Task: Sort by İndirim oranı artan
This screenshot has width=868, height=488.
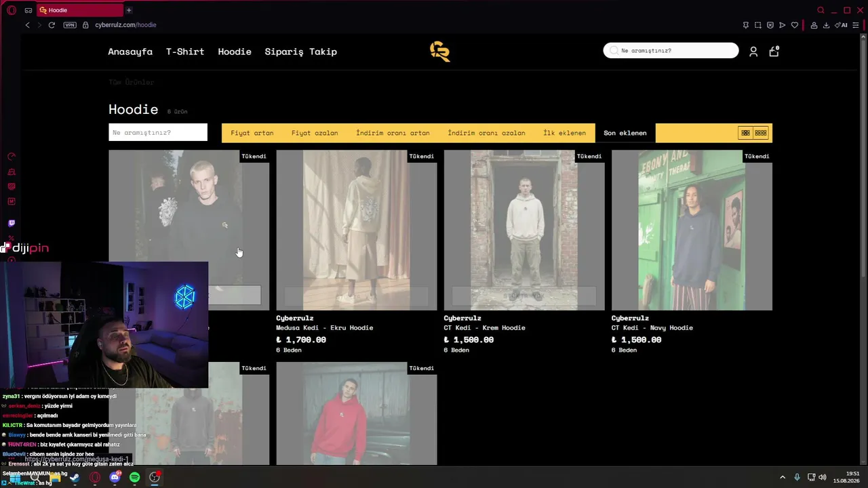Action: (393, 133)
